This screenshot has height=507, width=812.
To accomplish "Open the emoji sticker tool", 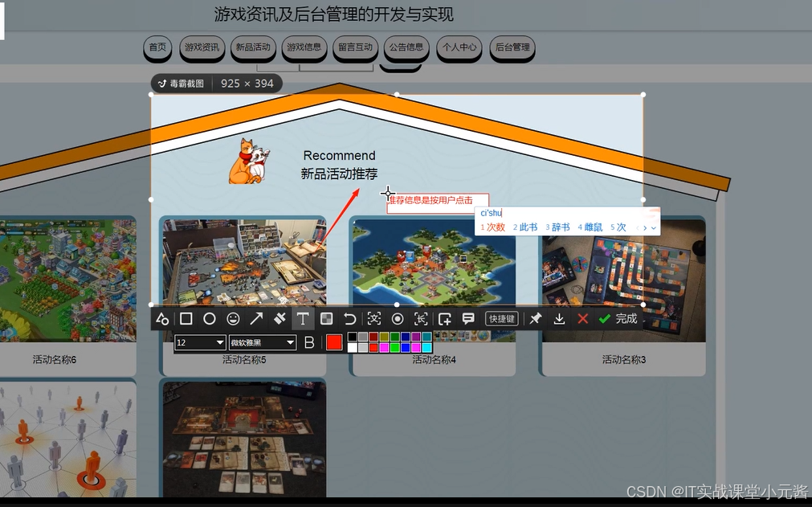I will point(233,319).
